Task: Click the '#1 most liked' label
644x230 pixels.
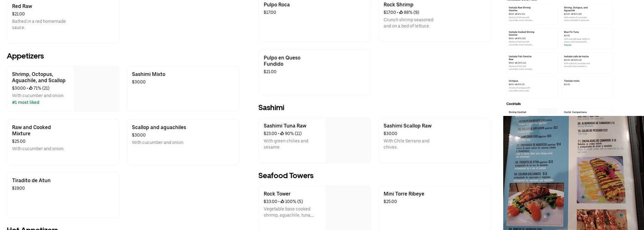Action: point(26,103)
